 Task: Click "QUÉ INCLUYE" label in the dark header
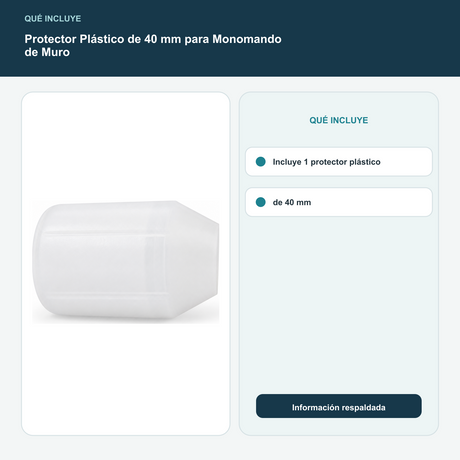tap(53, 19)
